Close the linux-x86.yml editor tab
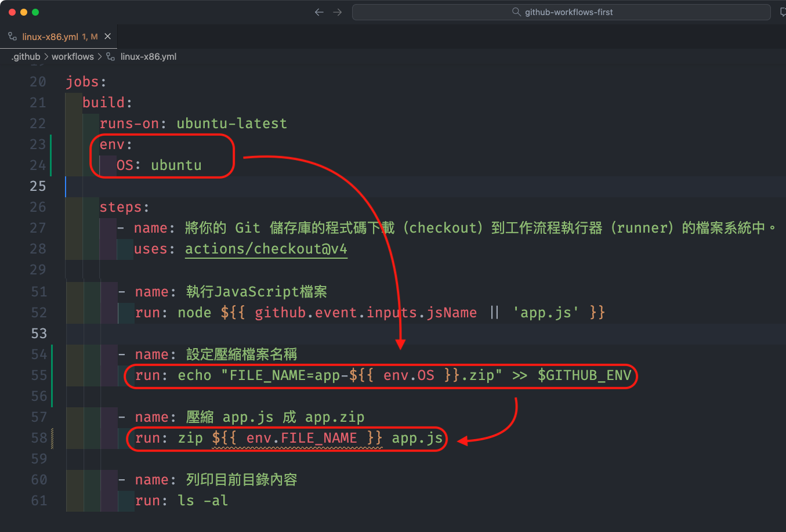The image size is (786, 532). [107, 37]
